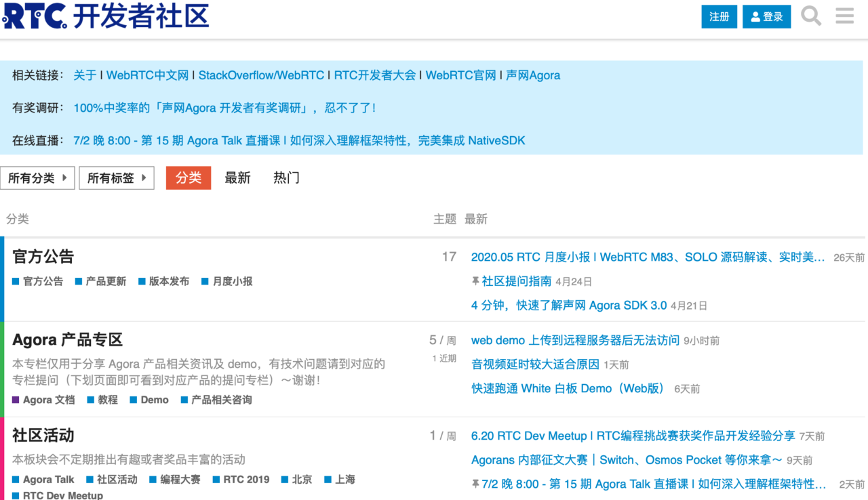Image resolution: width=868 pixels, height=500 pixels.
Task: Click the 最新 column header
Action: [476, 219]
